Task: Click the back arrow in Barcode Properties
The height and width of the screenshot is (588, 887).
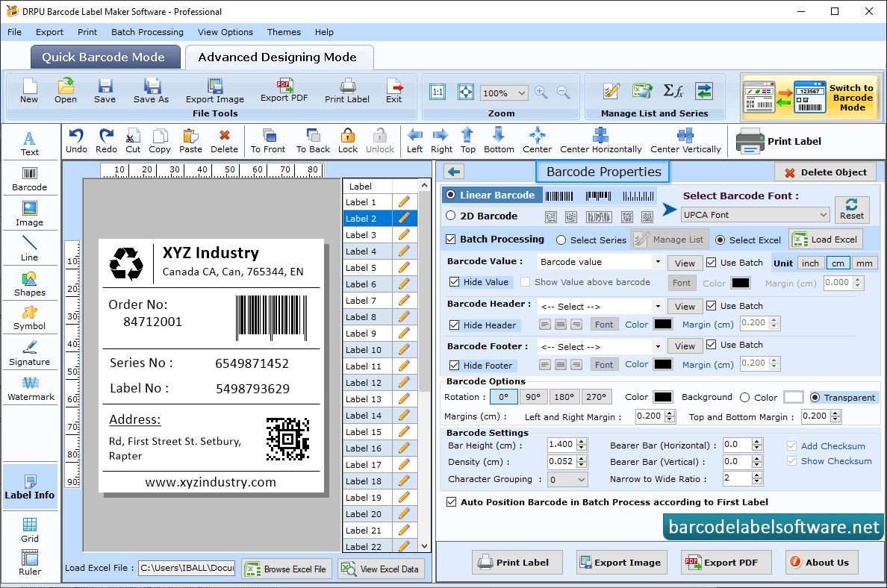Action: (454, 172)
